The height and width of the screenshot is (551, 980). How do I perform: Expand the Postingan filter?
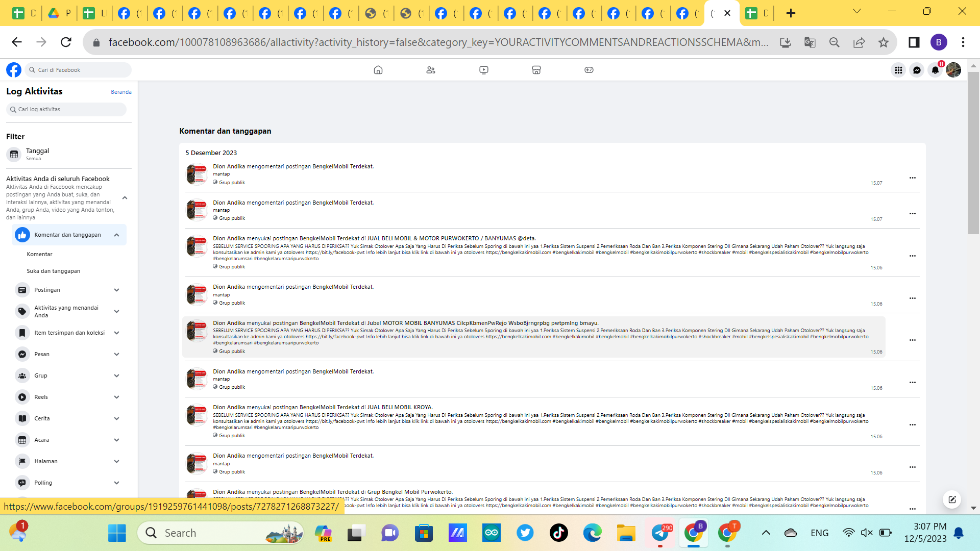[116, 290]
